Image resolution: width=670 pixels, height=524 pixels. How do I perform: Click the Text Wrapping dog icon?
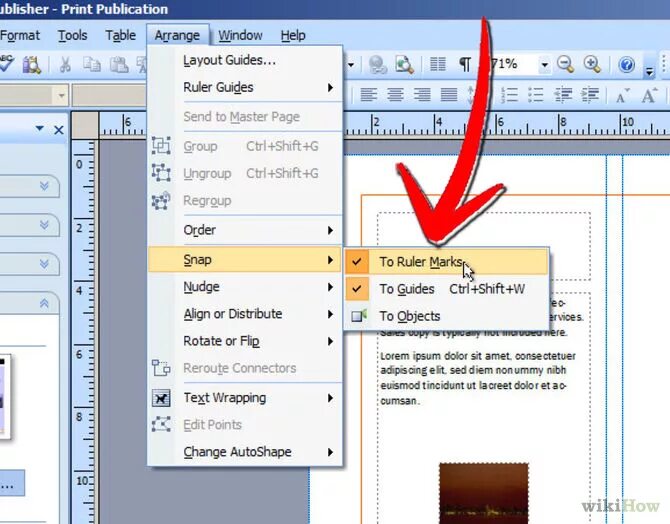(x=161, y=398)
